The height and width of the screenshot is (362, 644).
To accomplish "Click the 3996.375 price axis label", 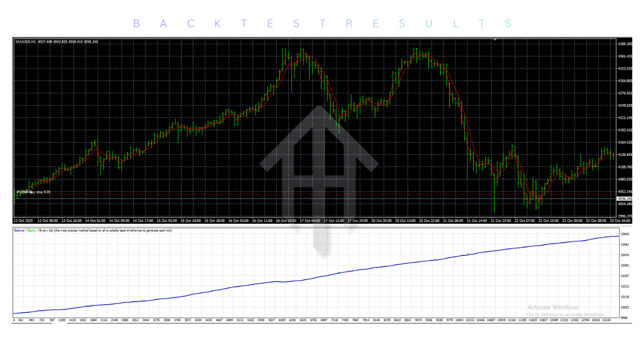I will point(625,216).
